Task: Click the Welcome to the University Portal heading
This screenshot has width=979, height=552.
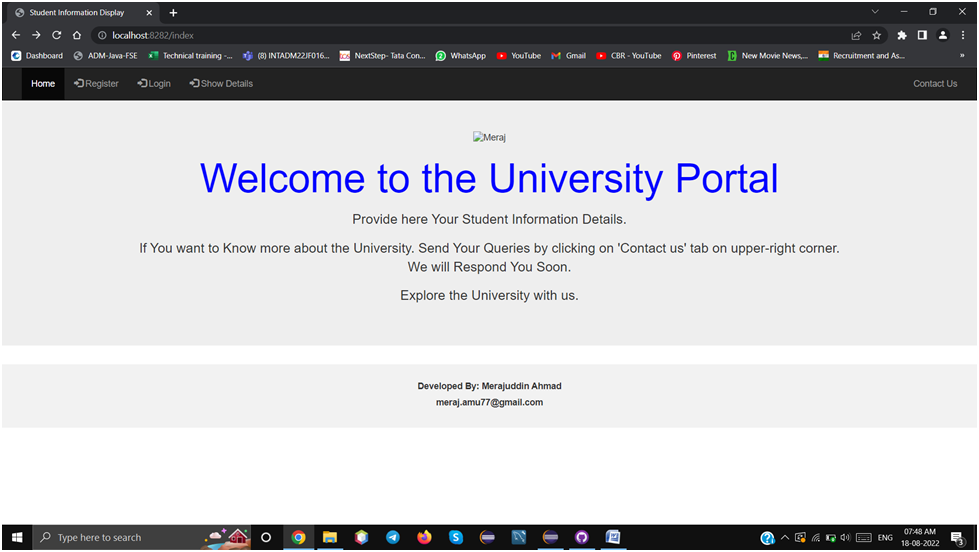Action: [x=489, y=179]
